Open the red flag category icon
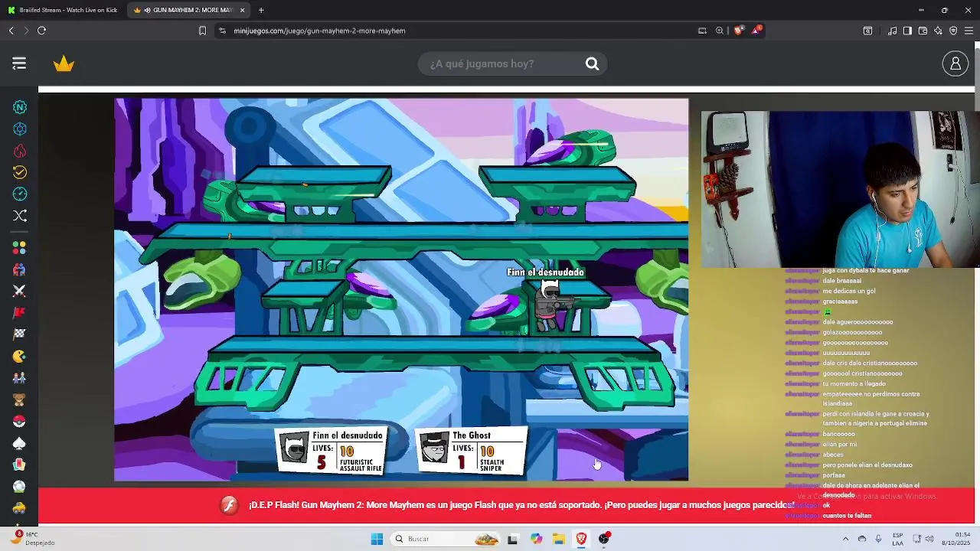980x551 pixels. (19, 312)
